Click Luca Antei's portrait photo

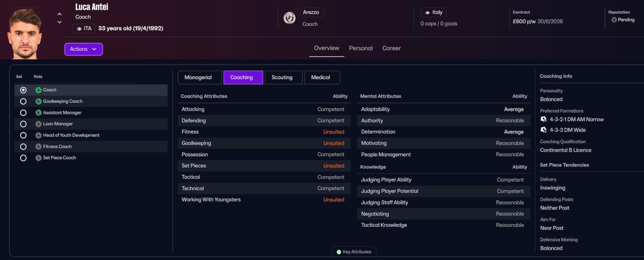click(x=25, y=34)
